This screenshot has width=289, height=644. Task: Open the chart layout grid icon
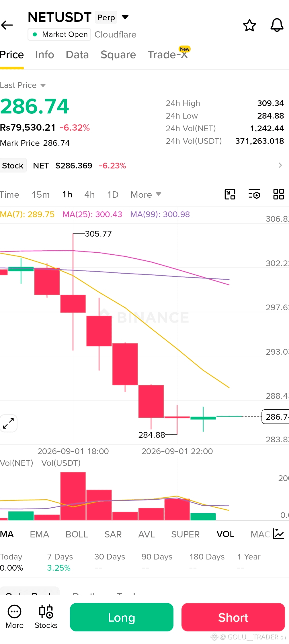pyautogui.click(x=278, y=194)
